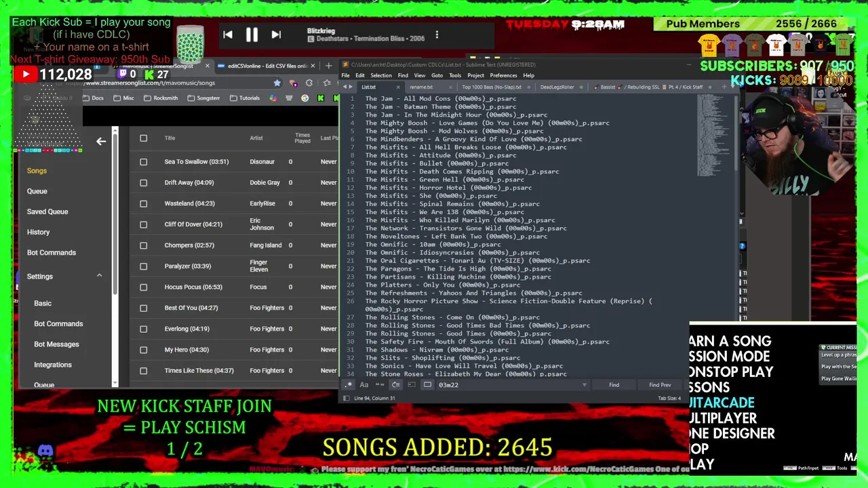Viewport: 868px width, 488px height.
Task: Toggle highlight matches in Find bar
Action: 427,385
